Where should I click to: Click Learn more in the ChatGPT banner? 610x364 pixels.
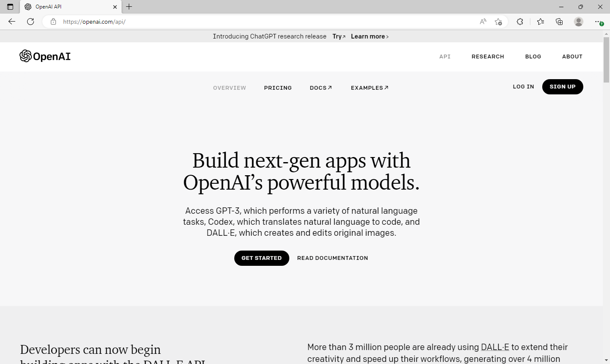[370, 36]
